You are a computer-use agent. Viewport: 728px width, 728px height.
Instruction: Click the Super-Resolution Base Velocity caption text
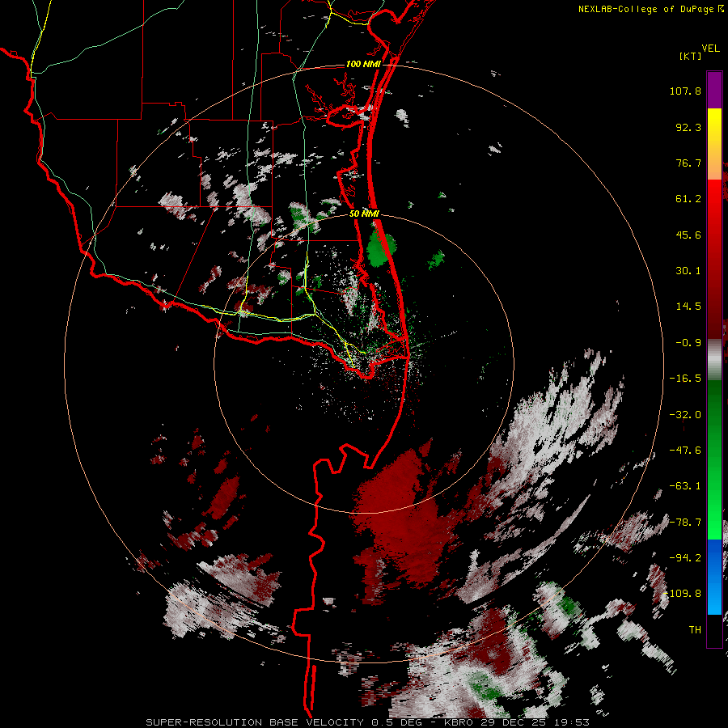coord(367,722)
